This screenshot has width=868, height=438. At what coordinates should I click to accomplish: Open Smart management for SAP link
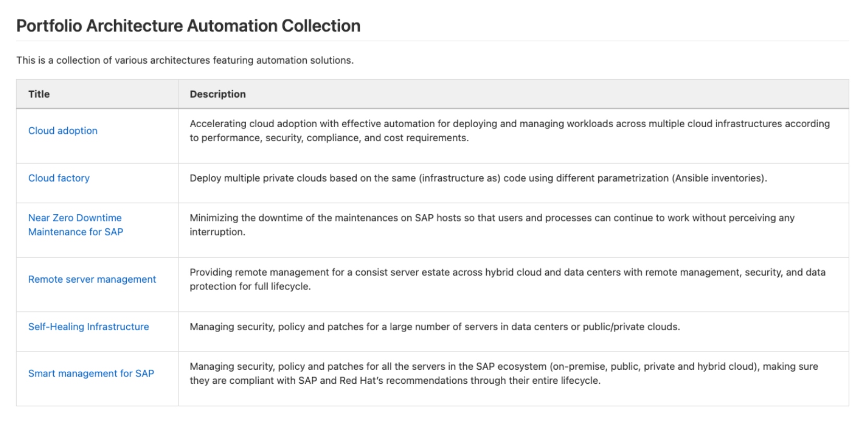pyautogui.click(x=91, y=374)
